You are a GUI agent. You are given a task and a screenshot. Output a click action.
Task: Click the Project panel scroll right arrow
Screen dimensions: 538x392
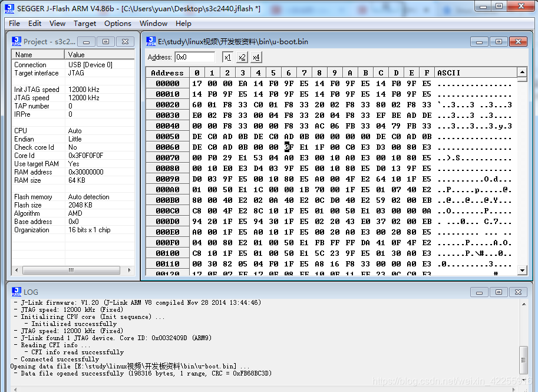tap(129, 270)
